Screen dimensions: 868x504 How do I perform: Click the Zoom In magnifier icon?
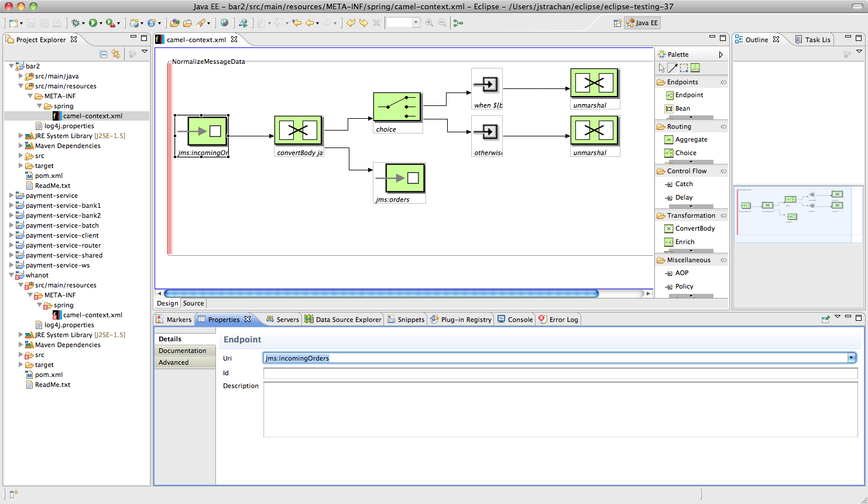click(429, 23)
